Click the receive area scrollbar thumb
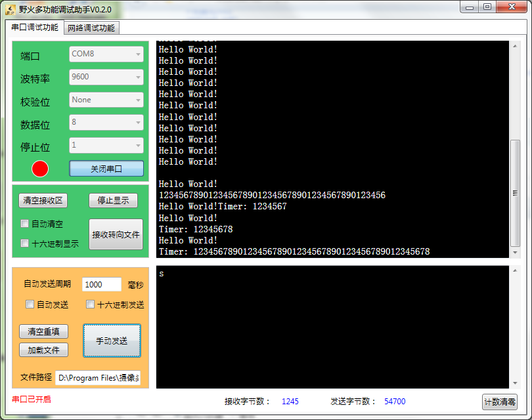Image resolution: width=532 pixels, height=420 pixels. tap(515, 193)
